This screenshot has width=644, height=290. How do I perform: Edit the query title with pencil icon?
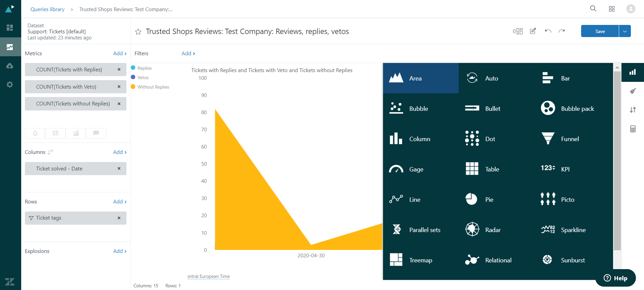click(x=533, y=31)
